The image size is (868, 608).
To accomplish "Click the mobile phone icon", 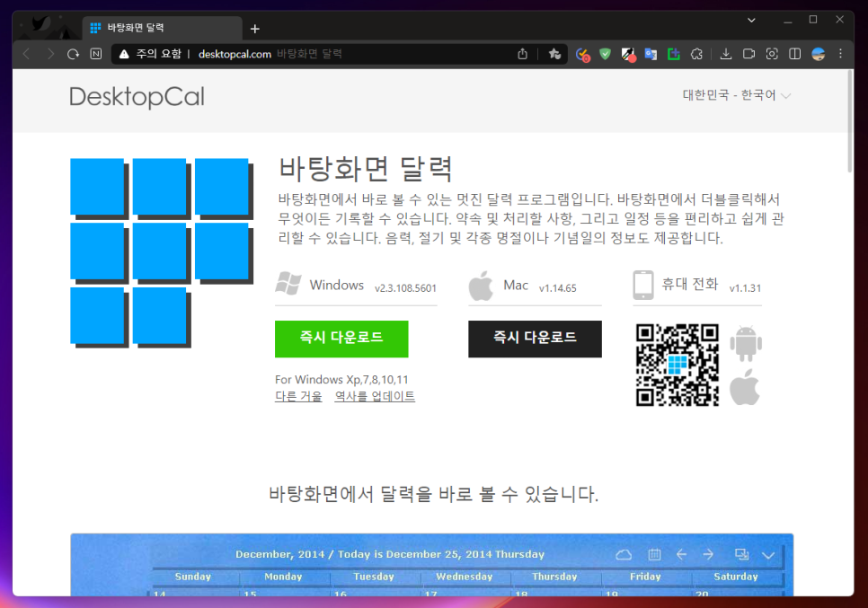I will click(643, 285).
